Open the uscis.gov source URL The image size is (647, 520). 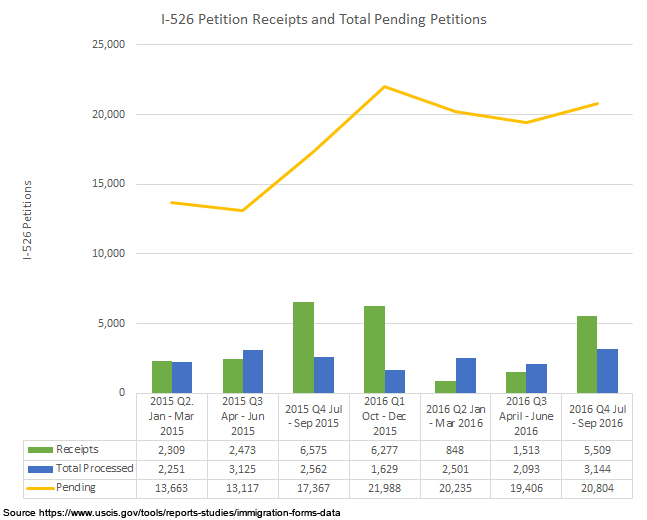pyautogui.click(x=190, y=512)
